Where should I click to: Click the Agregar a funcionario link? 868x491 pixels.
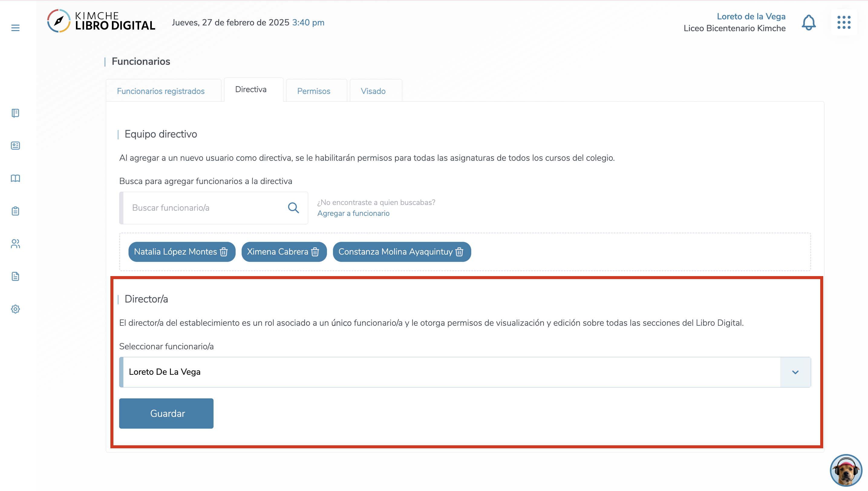(353, 213)
